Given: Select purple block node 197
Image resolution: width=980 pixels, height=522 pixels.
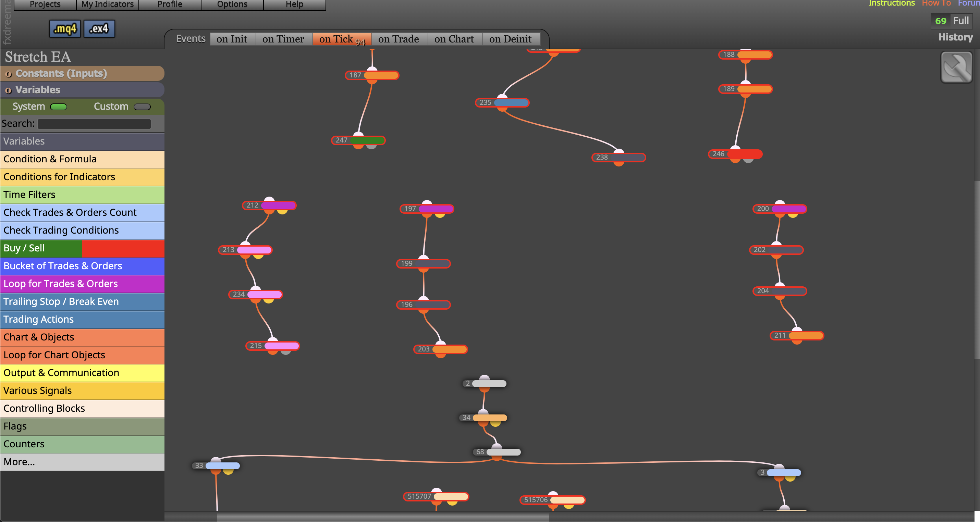Looking at the screenshot, I should coord(427,209).
